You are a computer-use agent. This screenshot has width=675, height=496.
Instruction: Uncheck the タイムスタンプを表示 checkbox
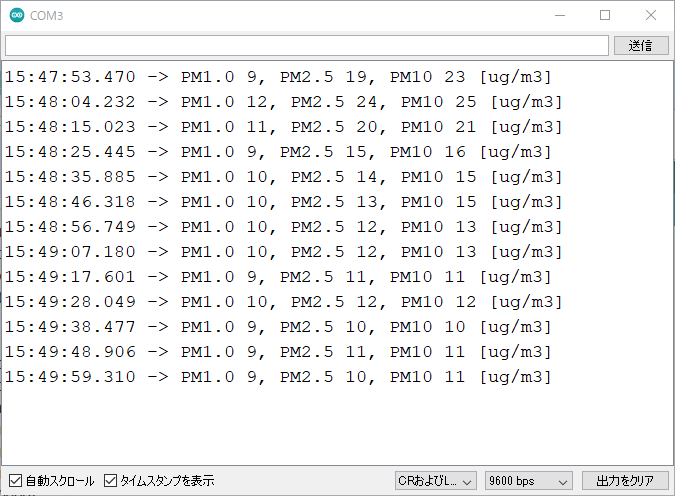pyautogui.click(x=111, y=481)
